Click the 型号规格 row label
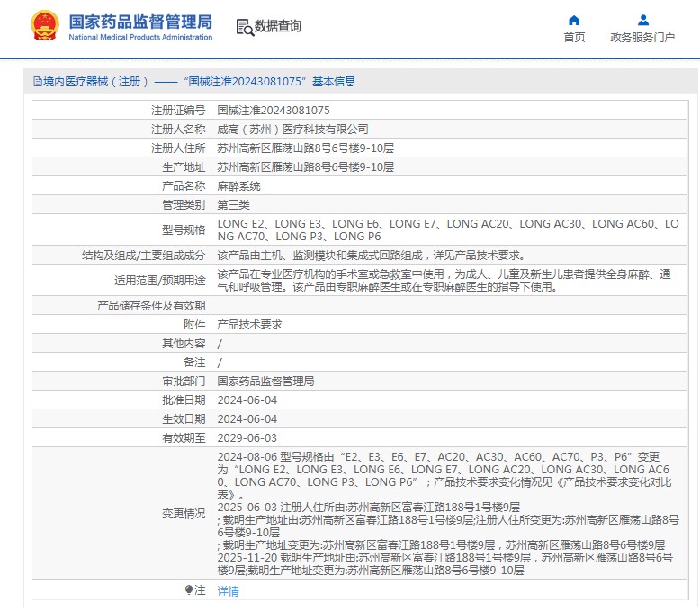700x611 pixels. coord(184,229)
